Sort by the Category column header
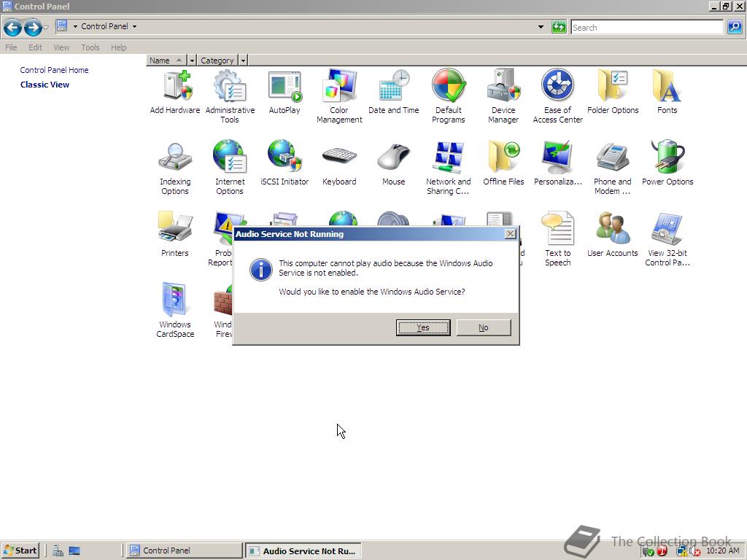The height and width of the screenshot is (560, 747). click(x=217, y=61)
